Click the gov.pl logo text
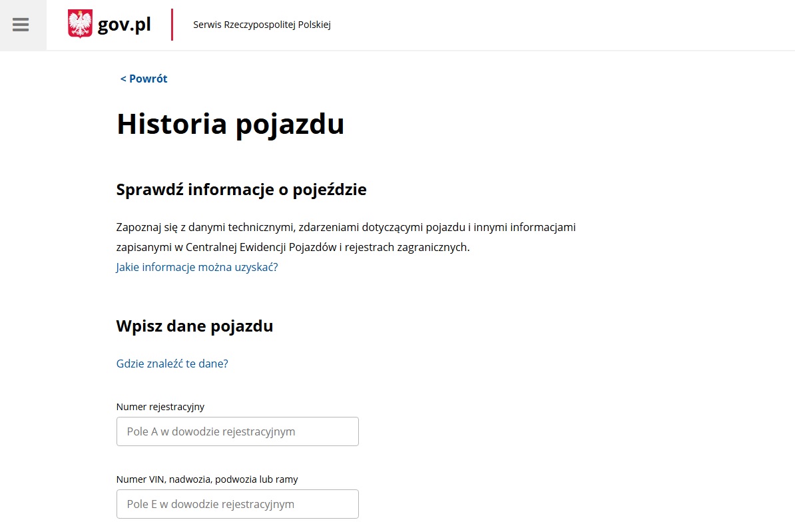 [x=125, y=25]
